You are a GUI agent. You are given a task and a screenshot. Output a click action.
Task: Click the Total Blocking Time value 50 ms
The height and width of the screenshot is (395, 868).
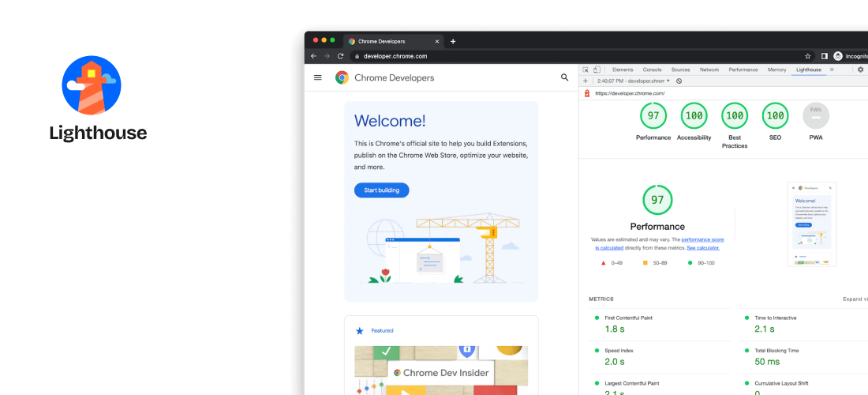767,362
